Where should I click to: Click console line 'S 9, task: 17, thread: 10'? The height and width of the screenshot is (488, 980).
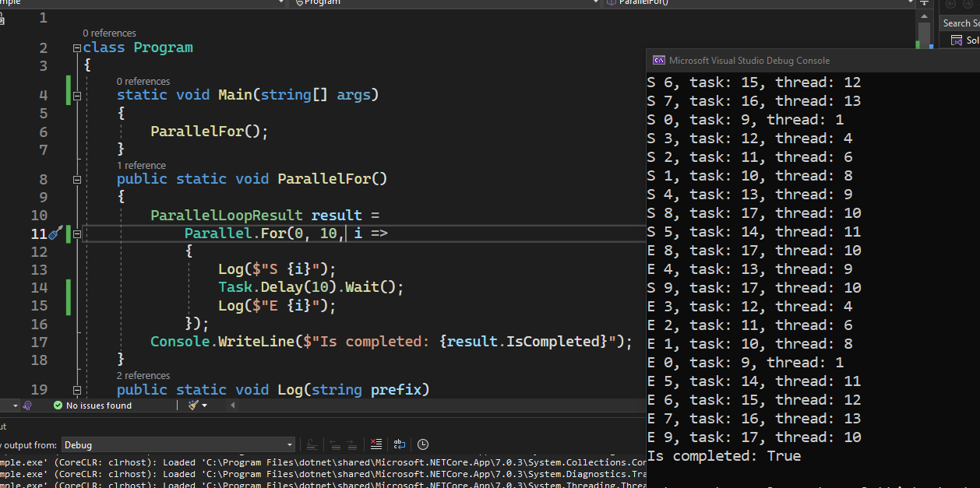[x=754, y=288]
